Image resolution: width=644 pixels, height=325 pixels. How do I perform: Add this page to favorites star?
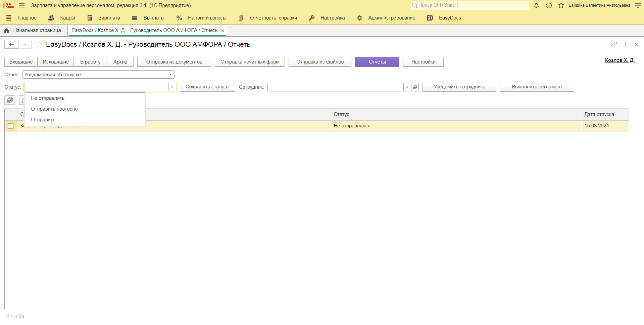pos(39,44)
